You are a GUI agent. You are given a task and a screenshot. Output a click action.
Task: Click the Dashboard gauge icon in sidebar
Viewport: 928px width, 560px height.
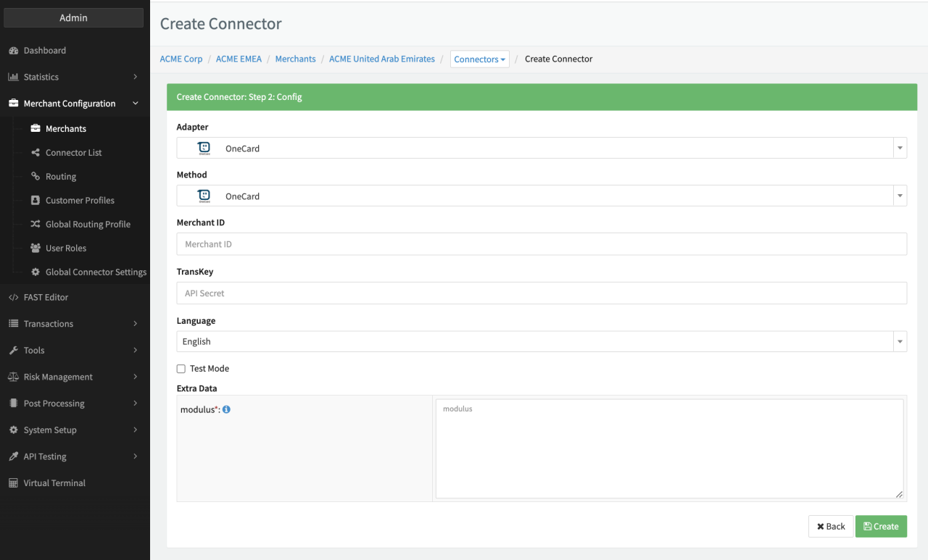pos(13,51)
